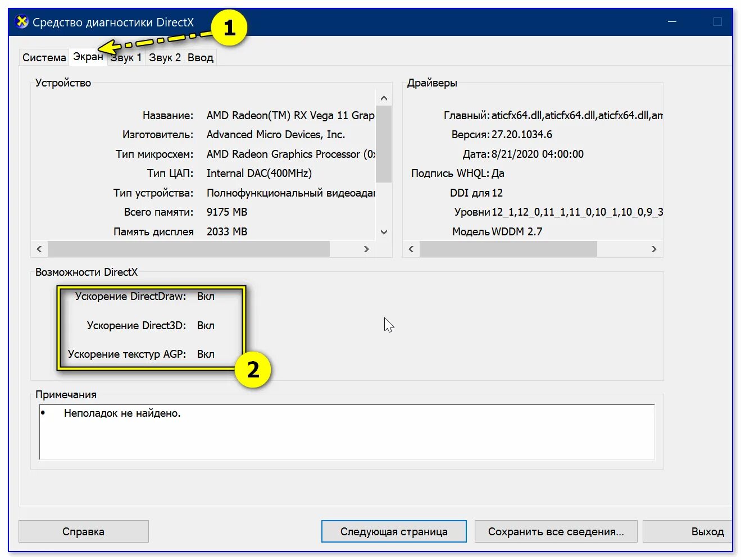Click manufacturer 'Advanced Micro Devices, Inc.'
The height and width of the screenshot is (560, 741).
click(276, 134)
